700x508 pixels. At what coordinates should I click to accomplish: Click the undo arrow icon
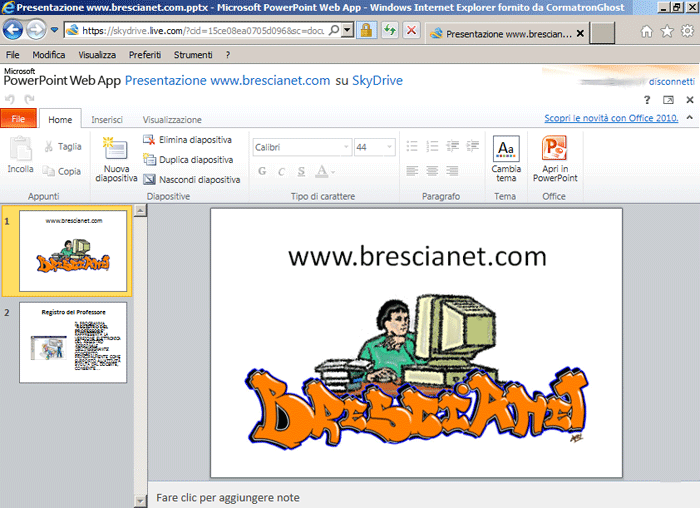click(10, 99)
